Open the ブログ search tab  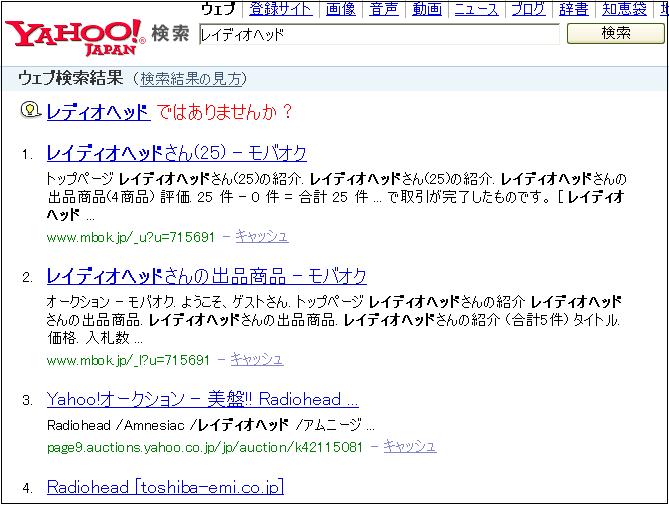[529, 9]
